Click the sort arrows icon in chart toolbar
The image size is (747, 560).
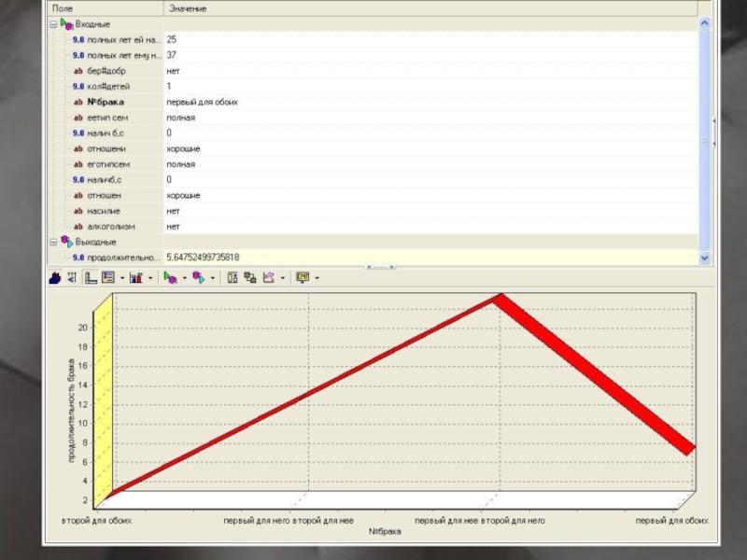pos(71,277)
